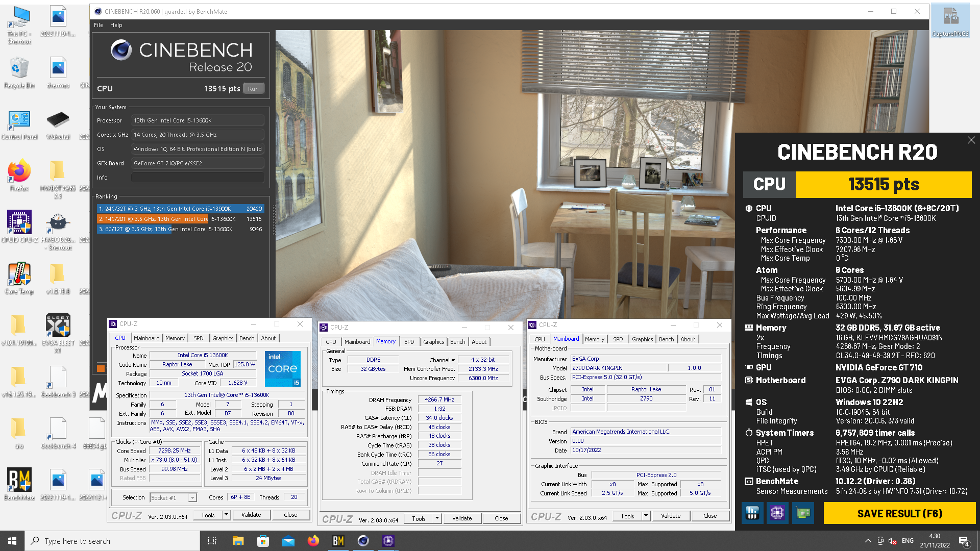Click the muted volume tray icon

(893, 541)
